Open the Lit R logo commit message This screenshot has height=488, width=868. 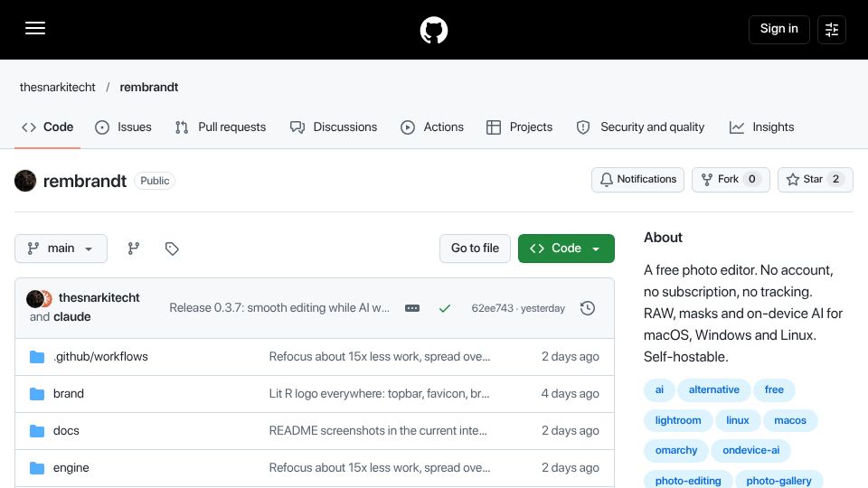pyautogui.click(x=379, y=394)
